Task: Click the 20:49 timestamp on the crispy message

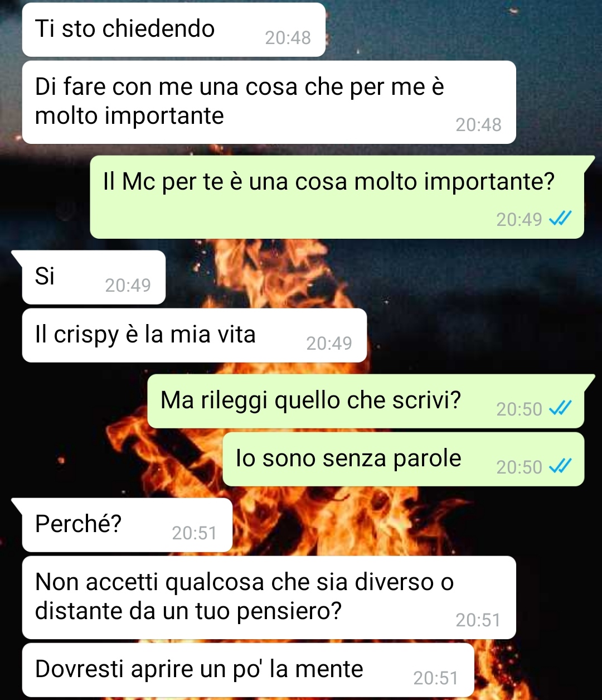Action: point(329,344)
